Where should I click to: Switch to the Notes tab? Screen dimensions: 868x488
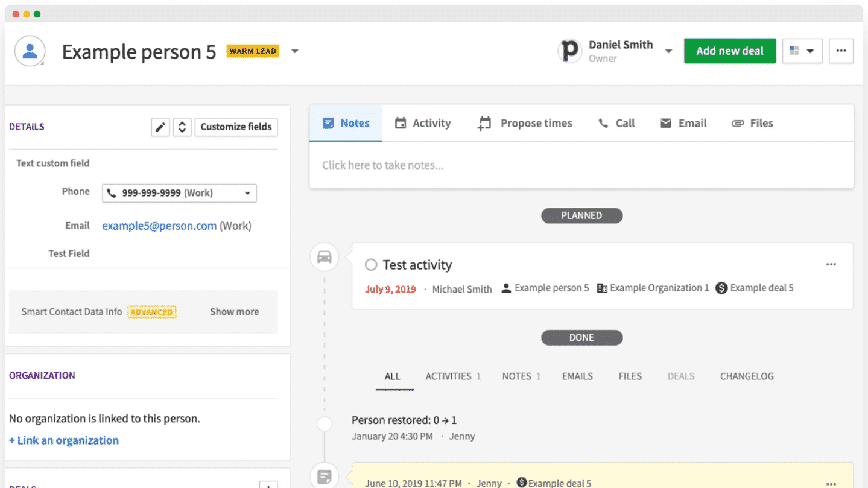tap(346, 123)
